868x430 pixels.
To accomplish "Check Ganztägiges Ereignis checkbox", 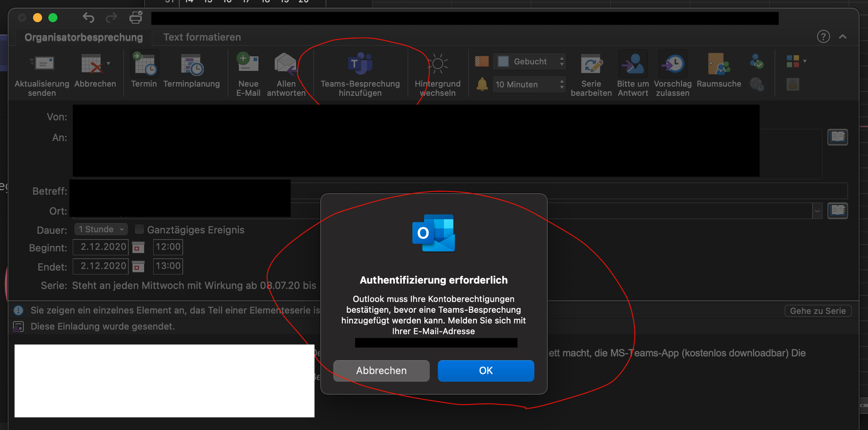I will click(139, 229).
